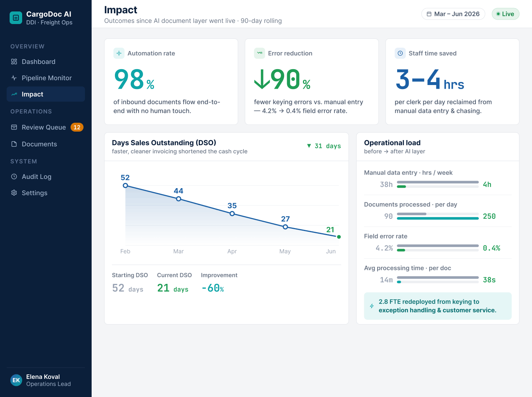Click the 4.2% before error rate value
532x397 pixels.
click(x=384, y=248)
